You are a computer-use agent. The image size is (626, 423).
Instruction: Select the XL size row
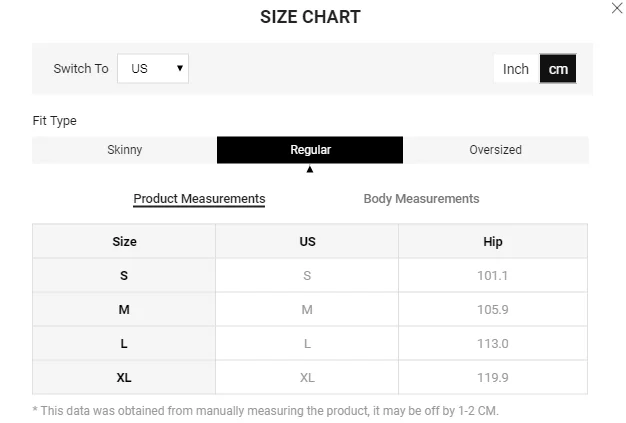124,378
